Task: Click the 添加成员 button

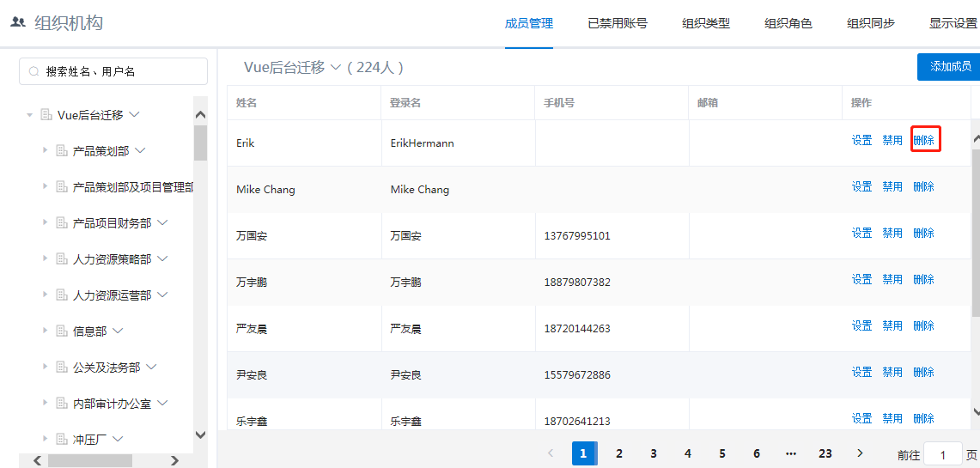Action: [948, 67]
